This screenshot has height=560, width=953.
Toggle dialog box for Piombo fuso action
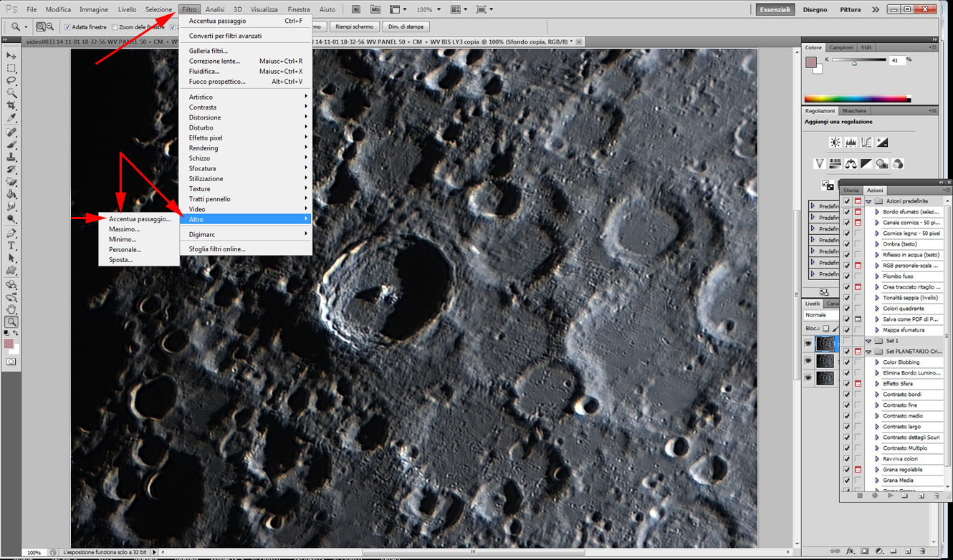tap(858, 276)
